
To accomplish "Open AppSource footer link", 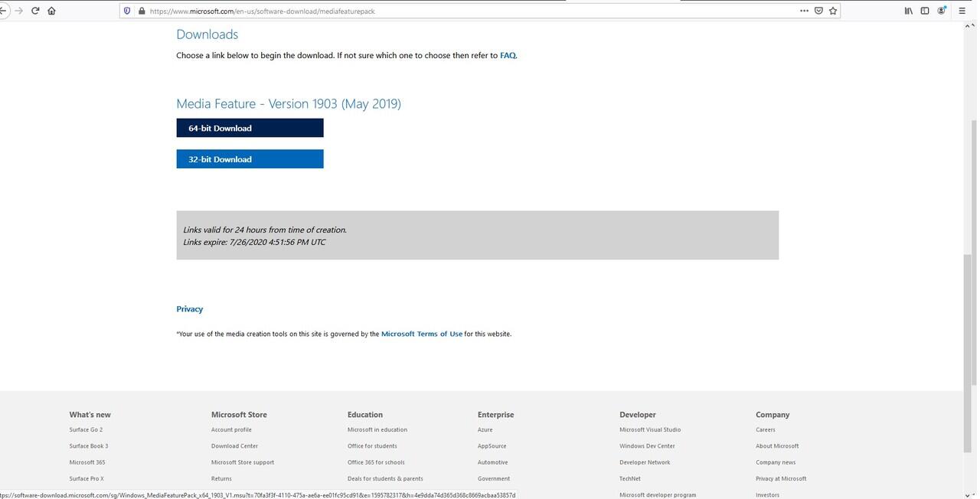I will [x=492, y=446].
